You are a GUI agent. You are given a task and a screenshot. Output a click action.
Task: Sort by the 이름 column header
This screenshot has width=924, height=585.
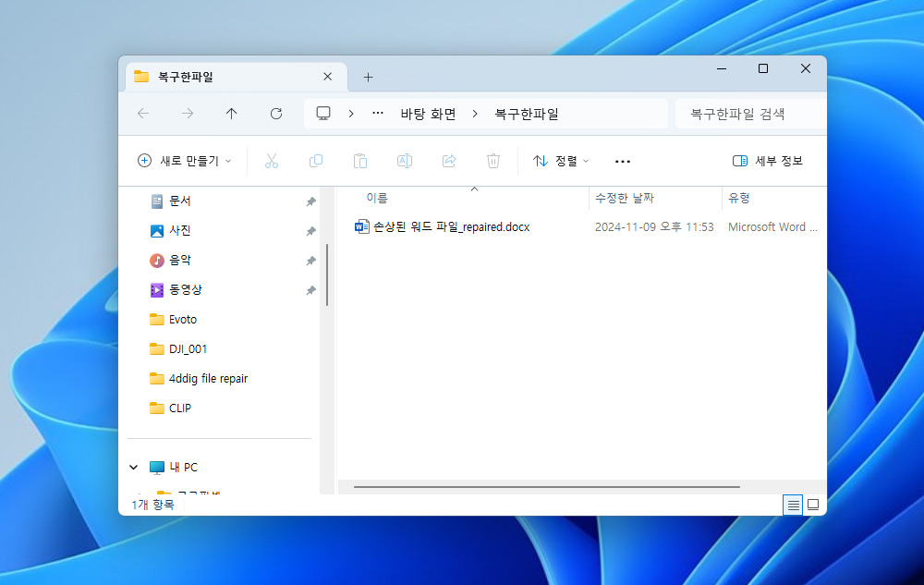(x=377, y=198)
